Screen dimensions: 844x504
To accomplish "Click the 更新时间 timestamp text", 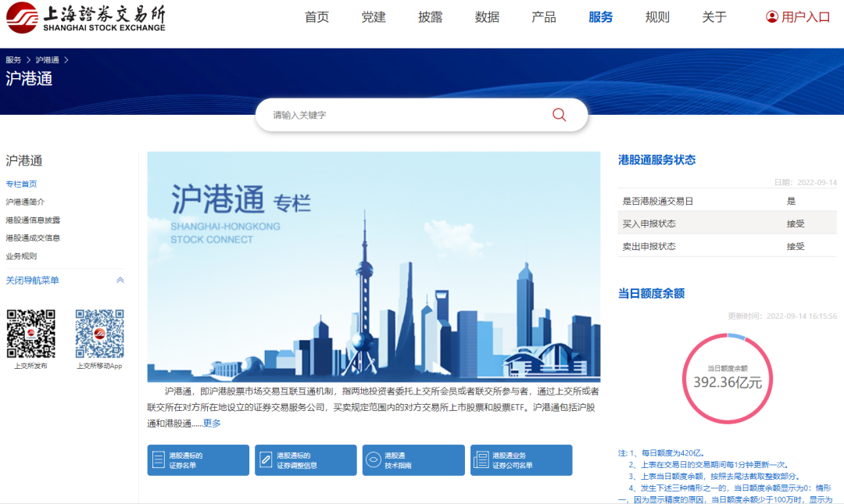I will pyautogui.click(x=782, y=316).
